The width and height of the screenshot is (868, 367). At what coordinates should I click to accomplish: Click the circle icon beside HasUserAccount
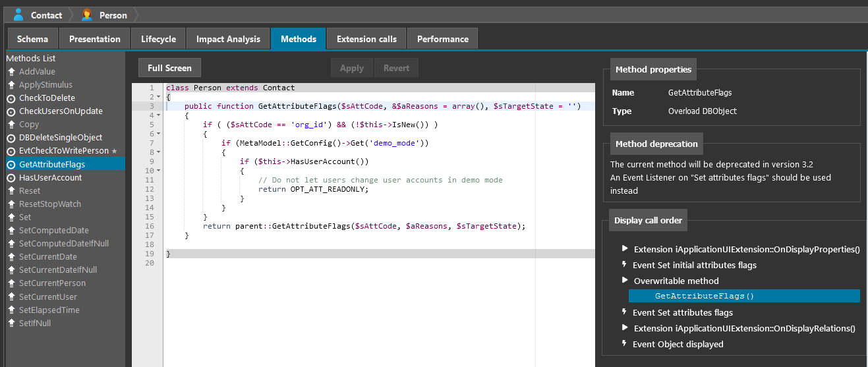[x=11, y=178]
